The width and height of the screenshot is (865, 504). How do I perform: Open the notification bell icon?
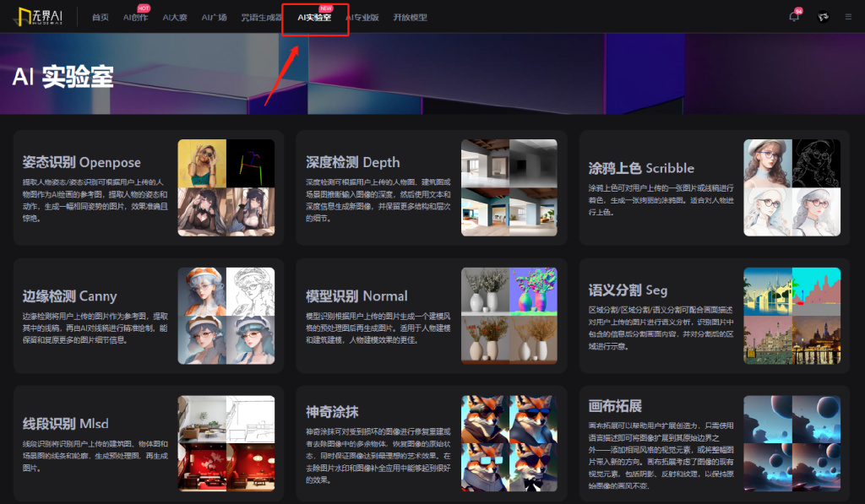coord(794,17)
